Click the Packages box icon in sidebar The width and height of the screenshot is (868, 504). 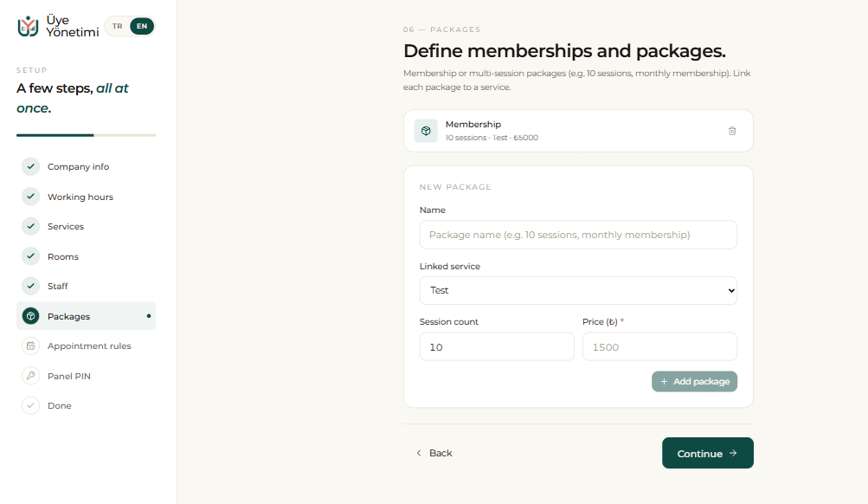pos(30,316)
